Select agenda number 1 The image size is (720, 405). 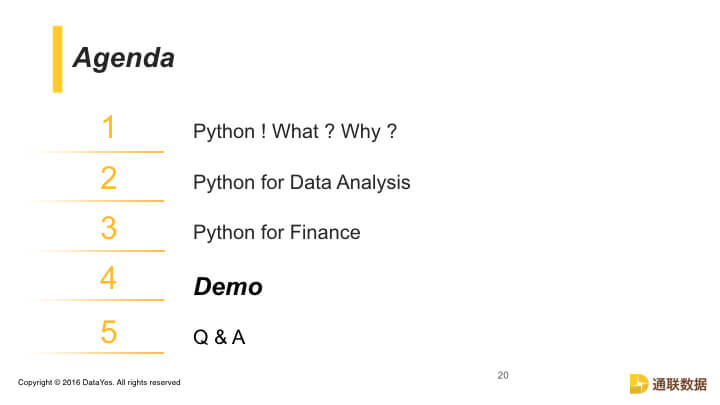click(108, 127)
